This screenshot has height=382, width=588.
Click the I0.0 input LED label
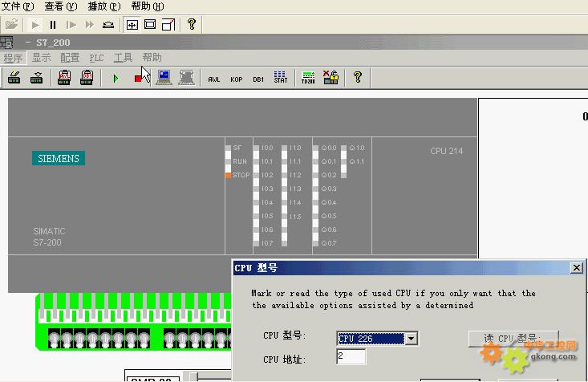267,148
